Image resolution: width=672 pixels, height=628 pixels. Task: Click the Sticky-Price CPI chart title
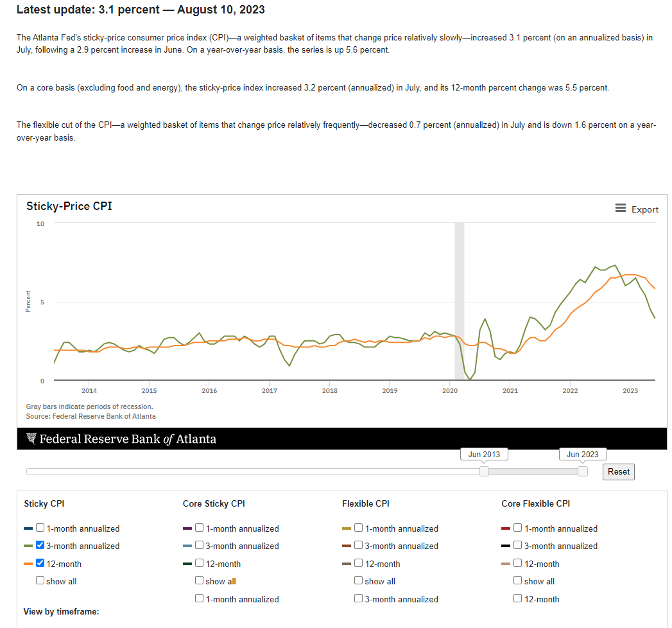tap(69, 206)
